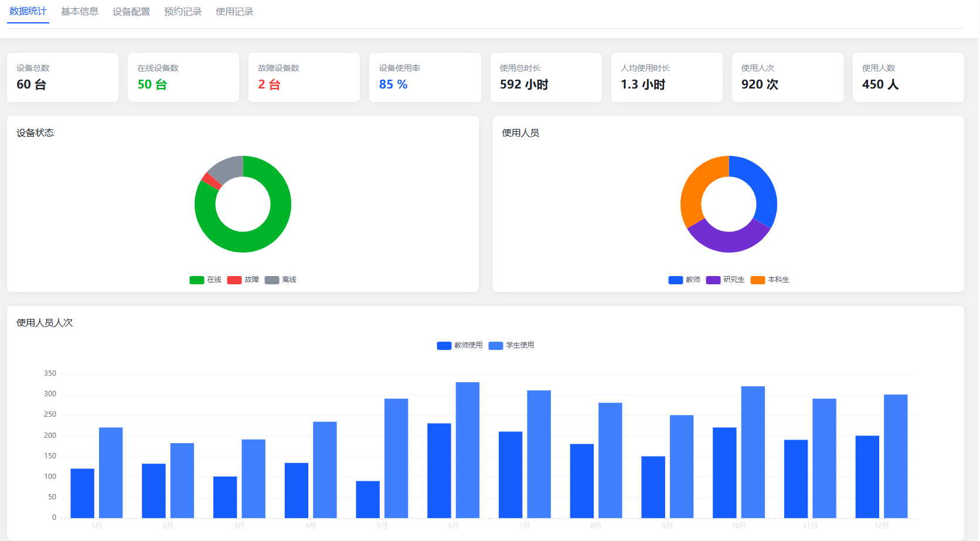The width and height of the screenshot is (980, 541).
Task: Toggle 教师使用 series in bar chart legend
Action: tap(460, 345)
